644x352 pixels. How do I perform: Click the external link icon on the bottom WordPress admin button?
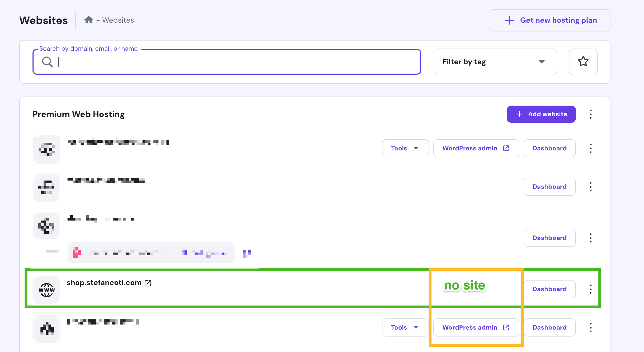[x=506, y=327]
